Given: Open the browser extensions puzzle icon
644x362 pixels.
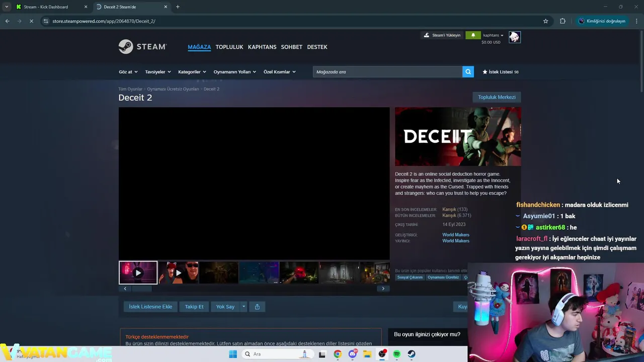Looking at the screenshot, I should [562, 21].
